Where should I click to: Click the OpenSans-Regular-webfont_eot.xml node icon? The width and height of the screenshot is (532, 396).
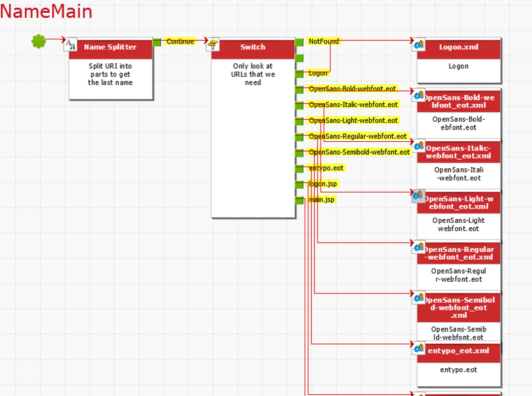coord(419,247)
